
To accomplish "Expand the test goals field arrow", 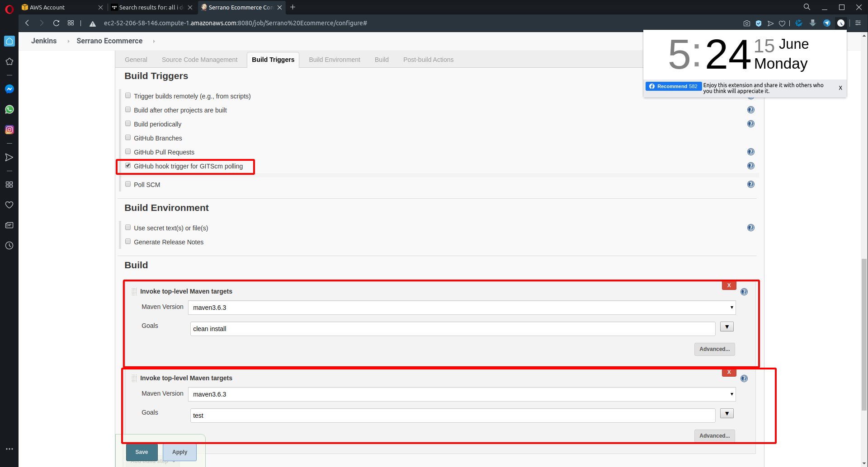I will (x=727, y=413).
